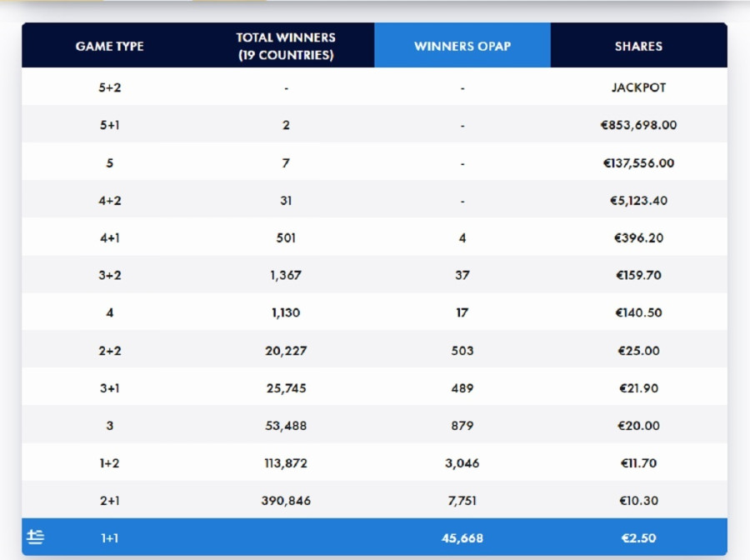The height and width of the screenshot is (560, 750).
Task: Click the Total Winners (19 Countries) header
Action: click(x=285, y=46)
